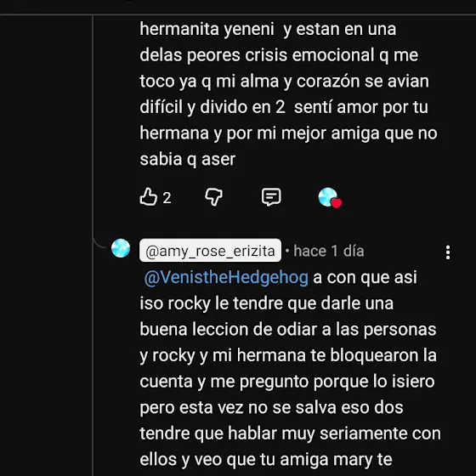Dislike the comment with thumbs-down icon

tap(213, 197)
